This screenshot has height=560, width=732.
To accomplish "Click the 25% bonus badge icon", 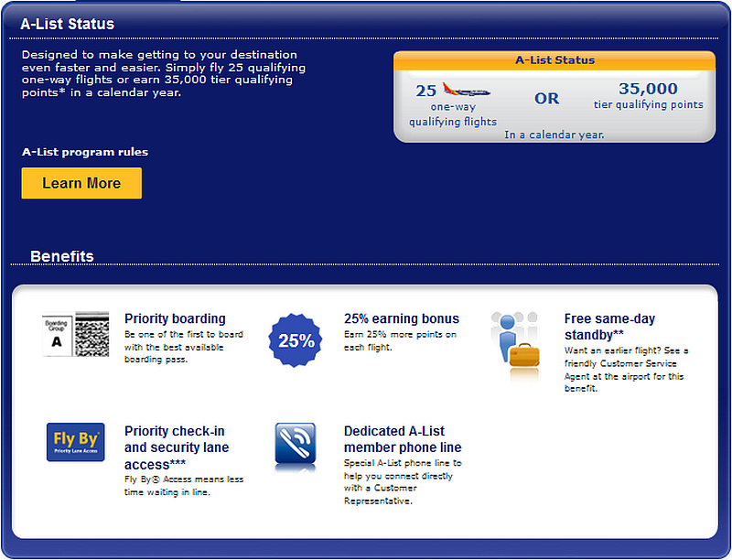I will tap(296, 340).
